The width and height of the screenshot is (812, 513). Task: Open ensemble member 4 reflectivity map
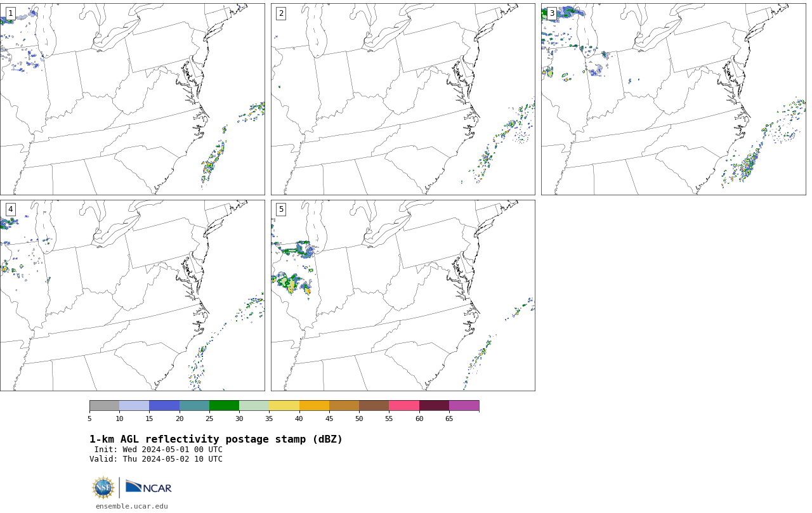pos(132,295)
